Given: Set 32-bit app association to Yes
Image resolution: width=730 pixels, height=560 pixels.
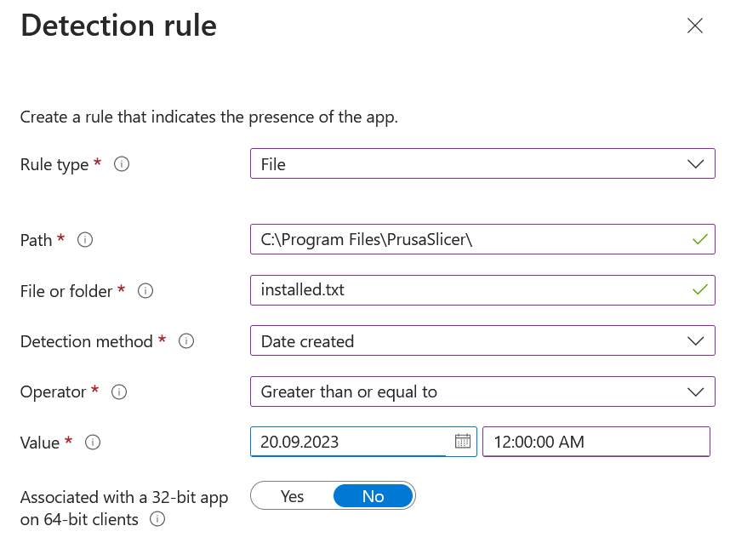Looking at the screenshot, I should pos(292,496).
